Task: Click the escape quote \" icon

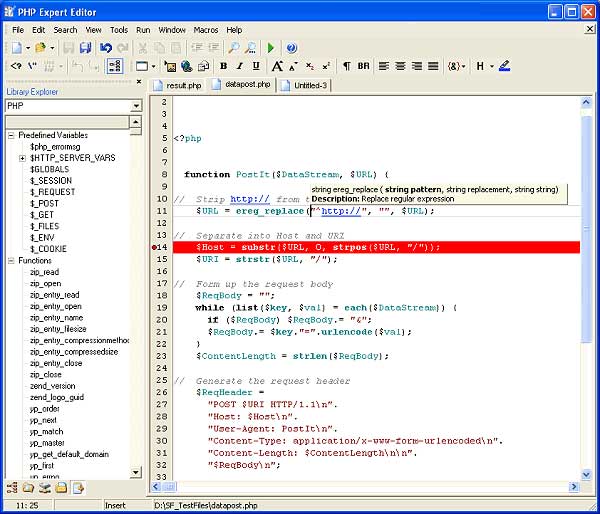Action: (x=33, y=66)
